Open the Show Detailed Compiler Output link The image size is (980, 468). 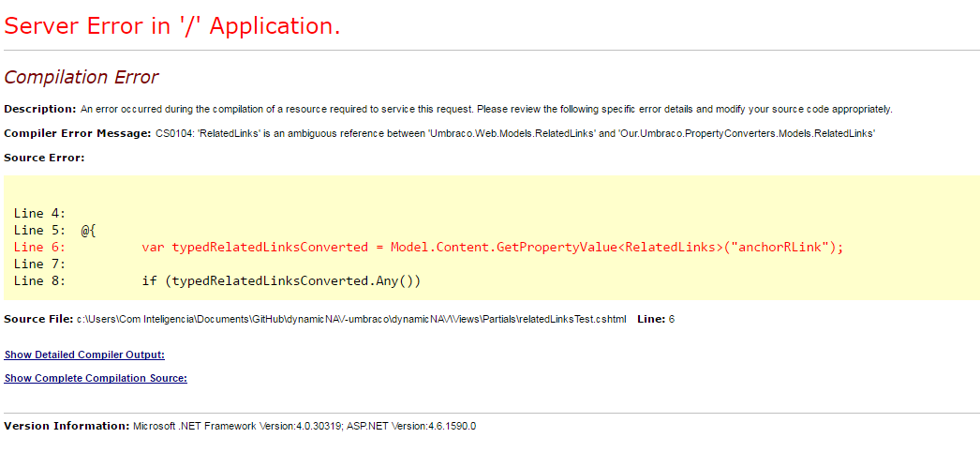pos(84,355)
